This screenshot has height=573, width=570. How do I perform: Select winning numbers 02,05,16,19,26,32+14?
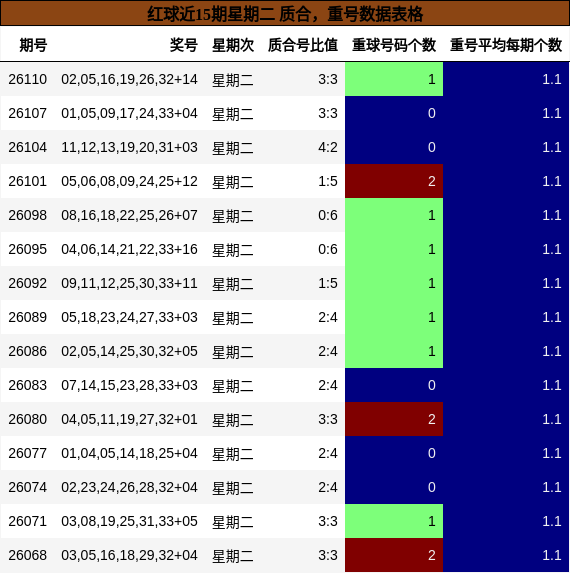coord(129,79)
